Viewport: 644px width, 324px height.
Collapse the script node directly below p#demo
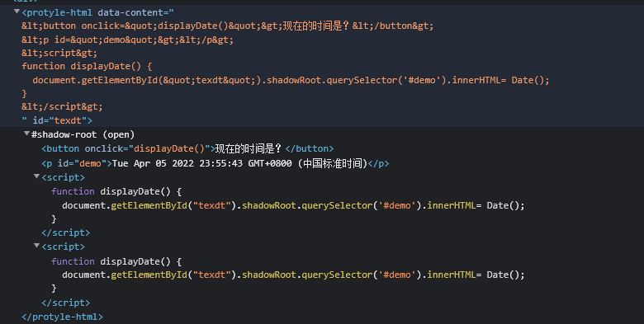point(36,176)
